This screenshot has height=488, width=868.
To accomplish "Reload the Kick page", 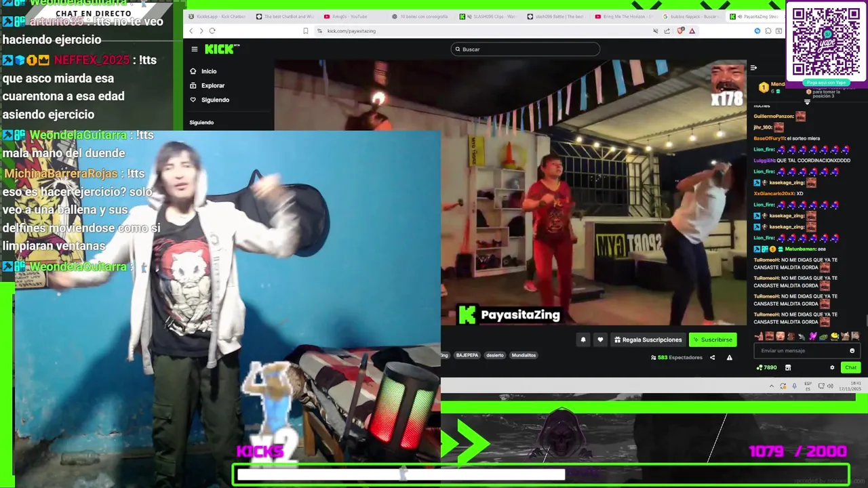I will [212, 30].
